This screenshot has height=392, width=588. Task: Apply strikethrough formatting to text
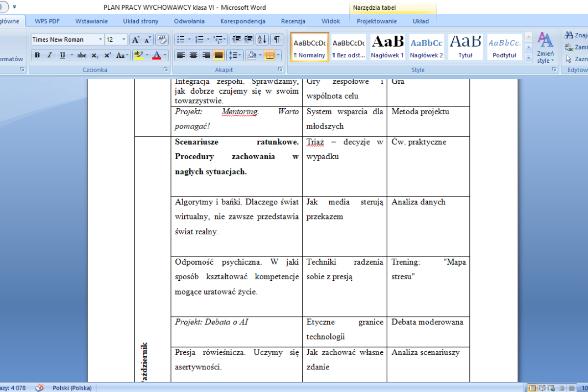click(82, 55)
